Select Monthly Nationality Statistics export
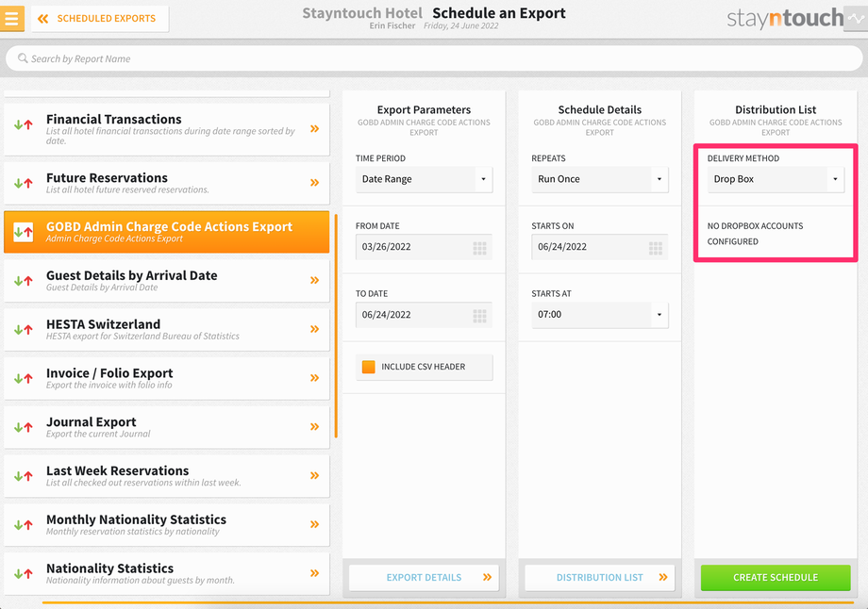The image size is (868, 609). pos(167,525)
